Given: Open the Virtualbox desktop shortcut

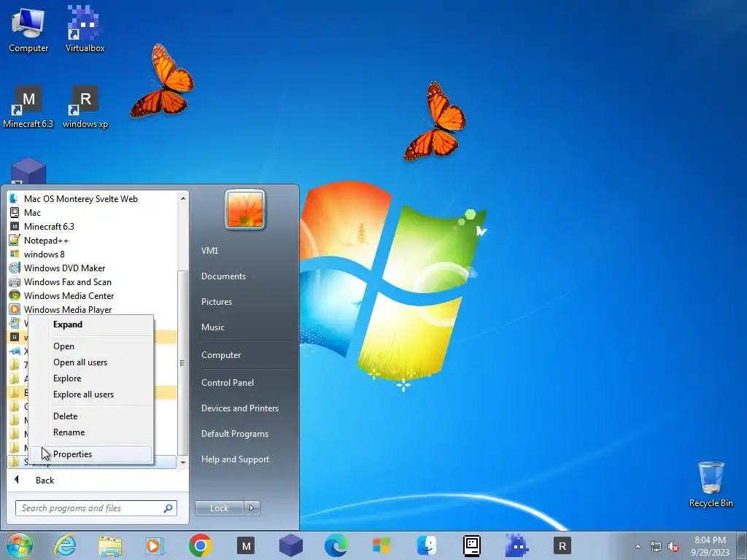Looking at the screenshot, I should [85, 30].
